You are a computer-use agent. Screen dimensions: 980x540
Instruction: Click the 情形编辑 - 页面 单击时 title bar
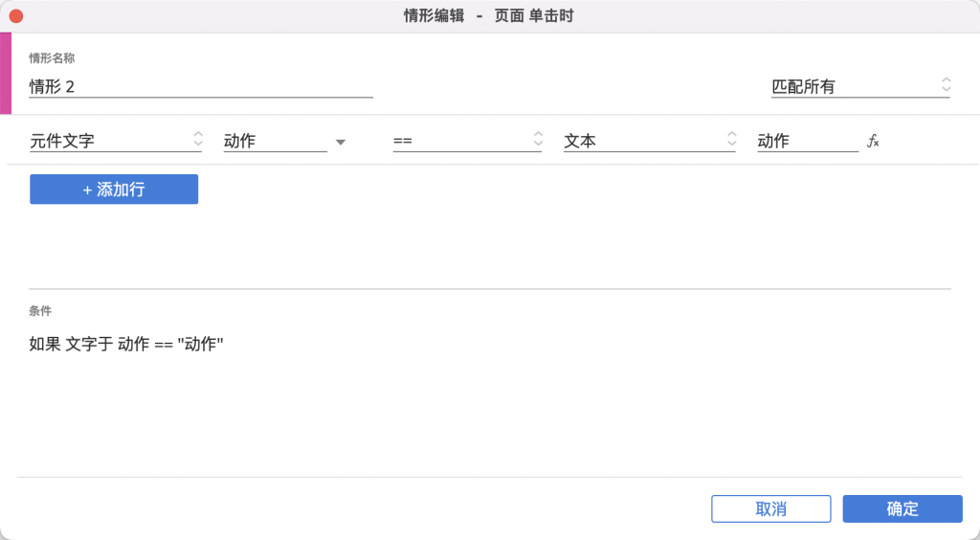[489, 16]
